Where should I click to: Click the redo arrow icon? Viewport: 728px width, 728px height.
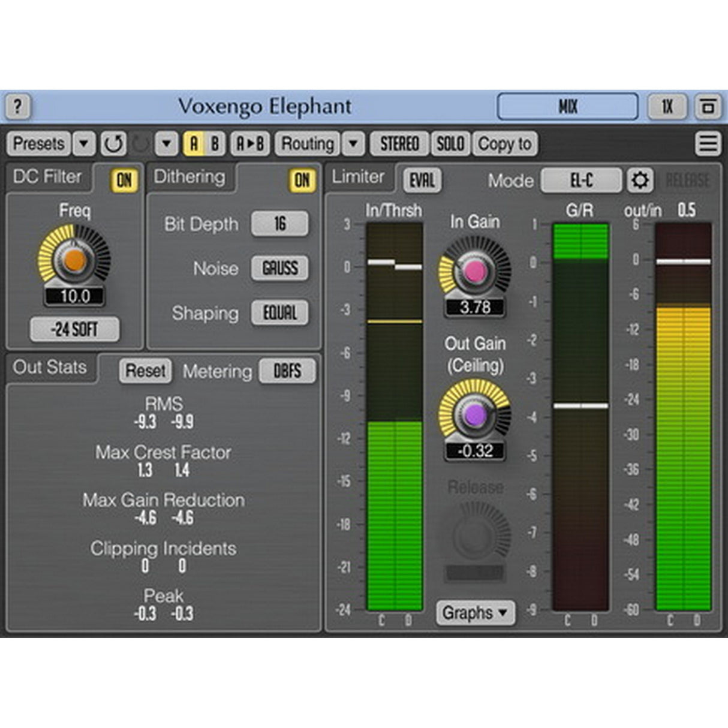(x=139, y=143)
